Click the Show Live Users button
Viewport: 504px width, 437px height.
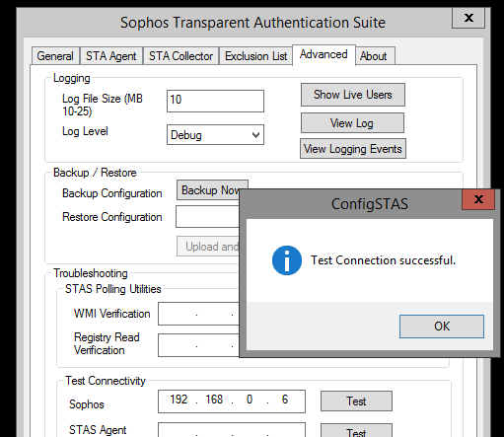[353, 95]
